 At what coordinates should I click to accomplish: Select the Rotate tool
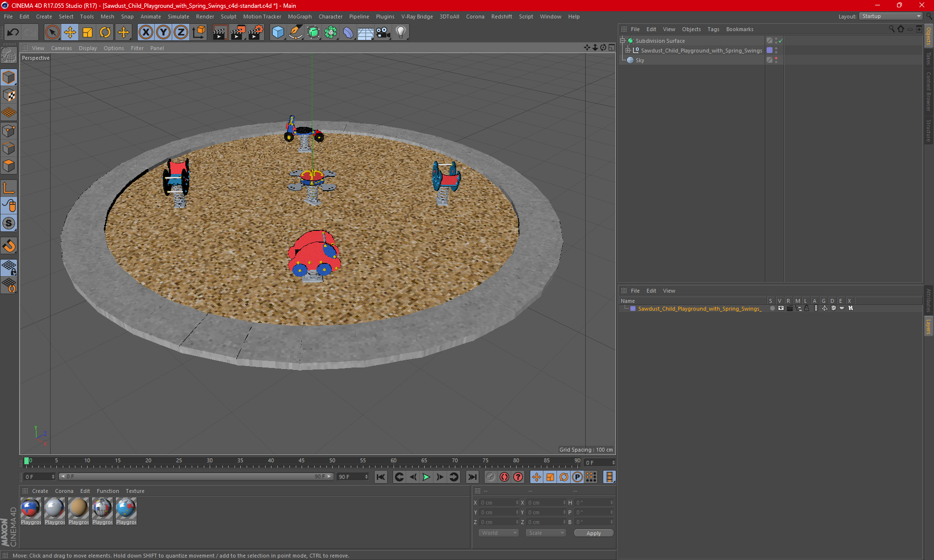point(105,33)
